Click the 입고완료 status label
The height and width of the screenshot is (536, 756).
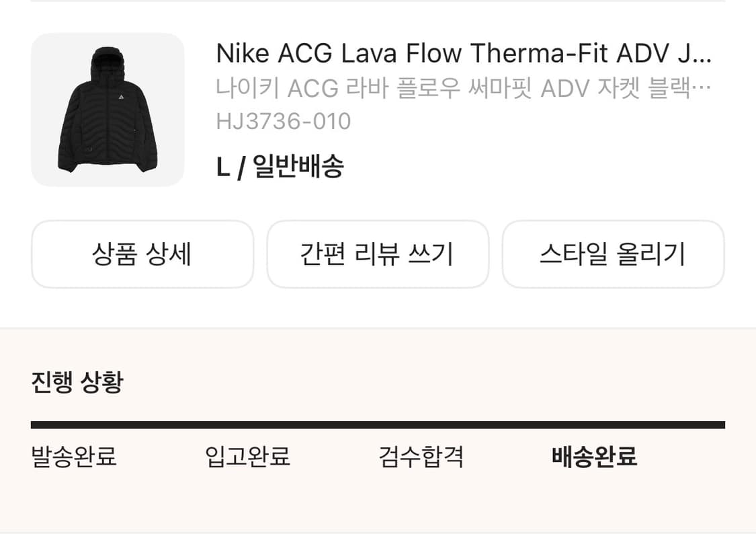tap(249, 457)
